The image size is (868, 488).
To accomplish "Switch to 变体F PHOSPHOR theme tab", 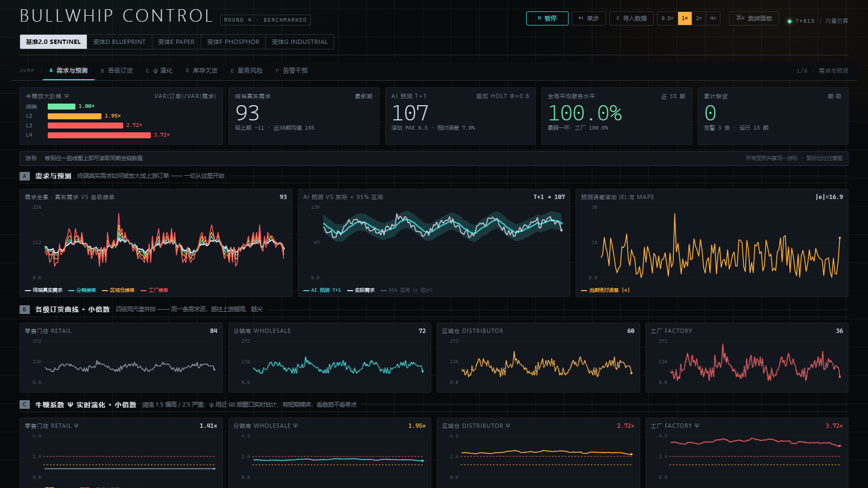I will pos(233,42).
